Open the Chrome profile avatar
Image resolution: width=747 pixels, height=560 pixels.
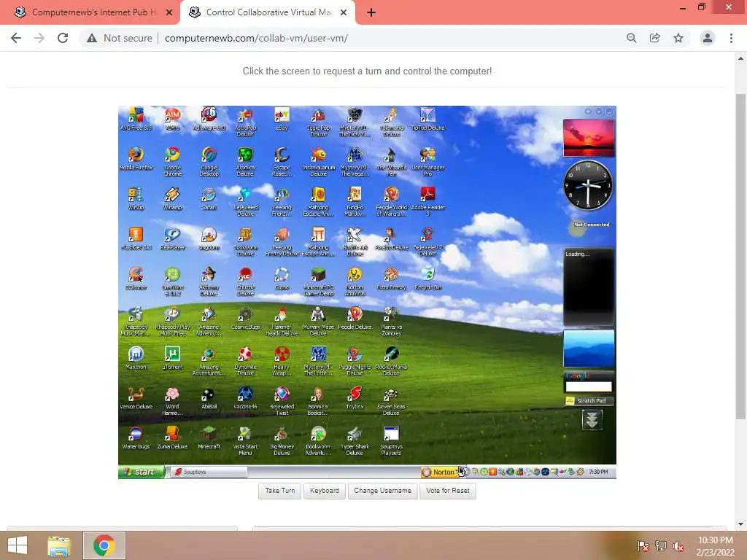coord(708,38)
